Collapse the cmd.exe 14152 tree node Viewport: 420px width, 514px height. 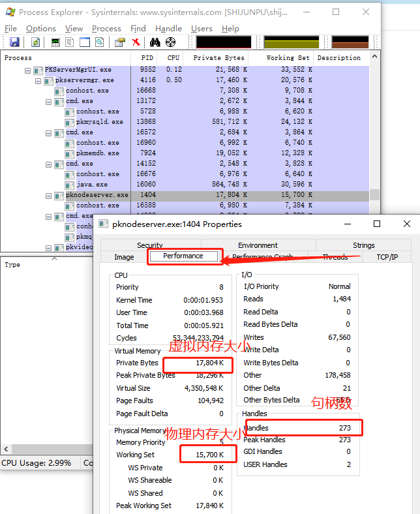48,164
